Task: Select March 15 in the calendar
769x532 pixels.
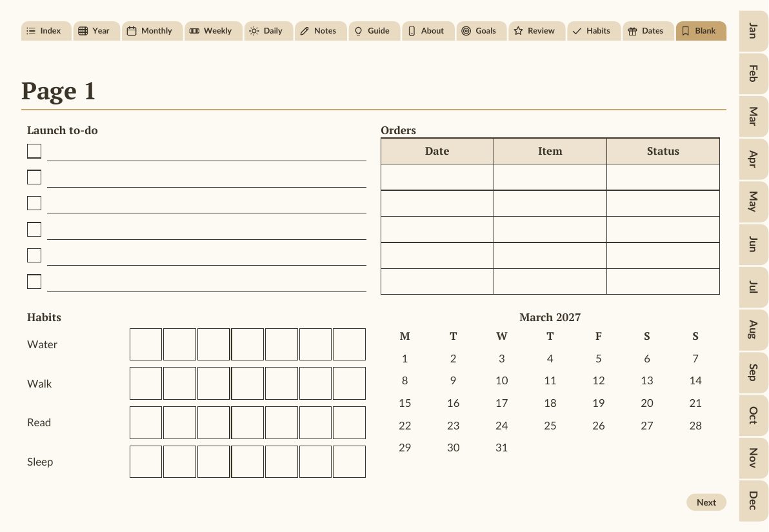Action: click(x=404, y=403)
